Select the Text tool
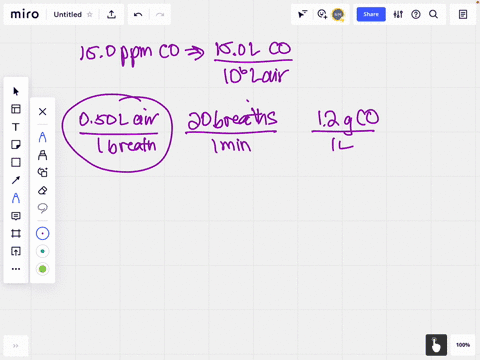 click(x=16, y=127)
